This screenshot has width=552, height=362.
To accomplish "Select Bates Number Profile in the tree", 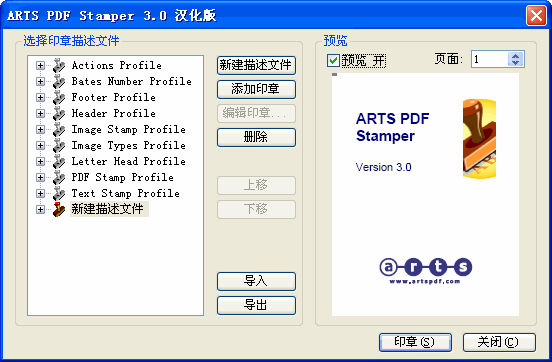I will (132, 81).
